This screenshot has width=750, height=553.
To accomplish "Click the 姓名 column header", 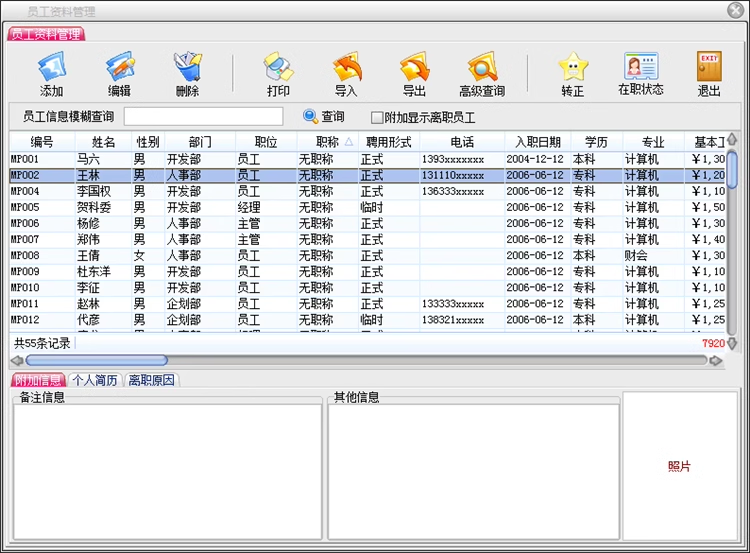I will (x=103, y=142).
